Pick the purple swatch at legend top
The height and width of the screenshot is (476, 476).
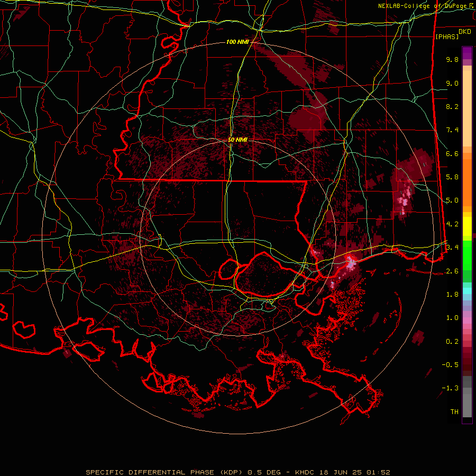point(467,53)
